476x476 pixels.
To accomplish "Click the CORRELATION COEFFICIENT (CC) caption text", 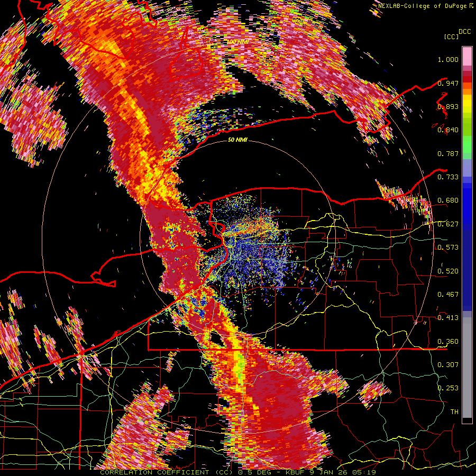I will 167,472.
